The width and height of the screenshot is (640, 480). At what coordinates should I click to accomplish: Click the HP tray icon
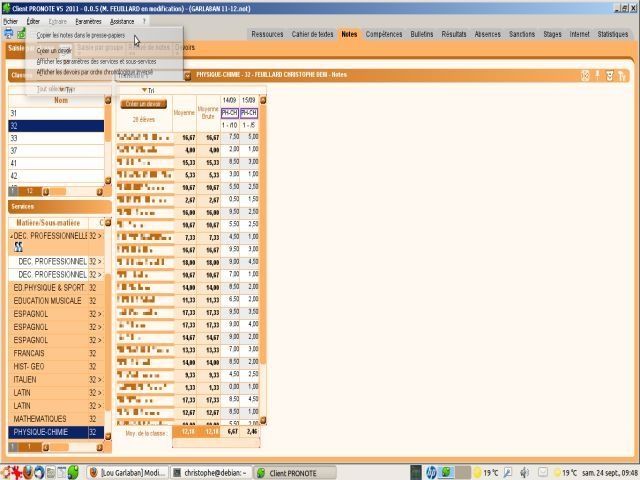pos(431,473)
